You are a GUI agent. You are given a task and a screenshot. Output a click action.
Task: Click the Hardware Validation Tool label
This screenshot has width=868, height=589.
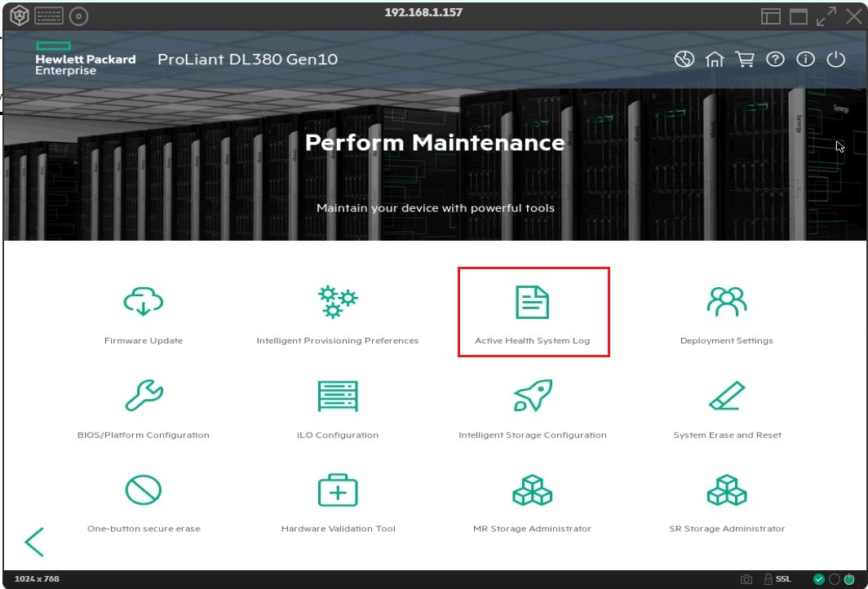[x=339, y=529]
